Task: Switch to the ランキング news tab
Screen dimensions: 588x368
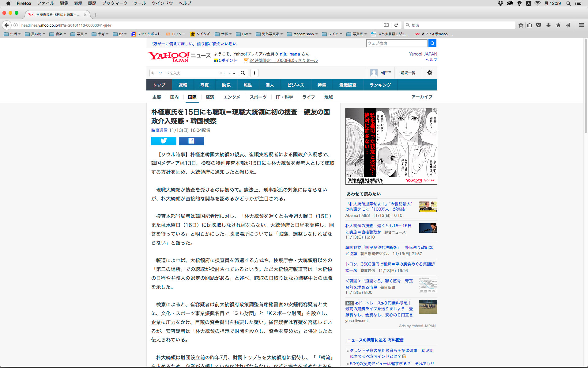Action: [380, 85]
